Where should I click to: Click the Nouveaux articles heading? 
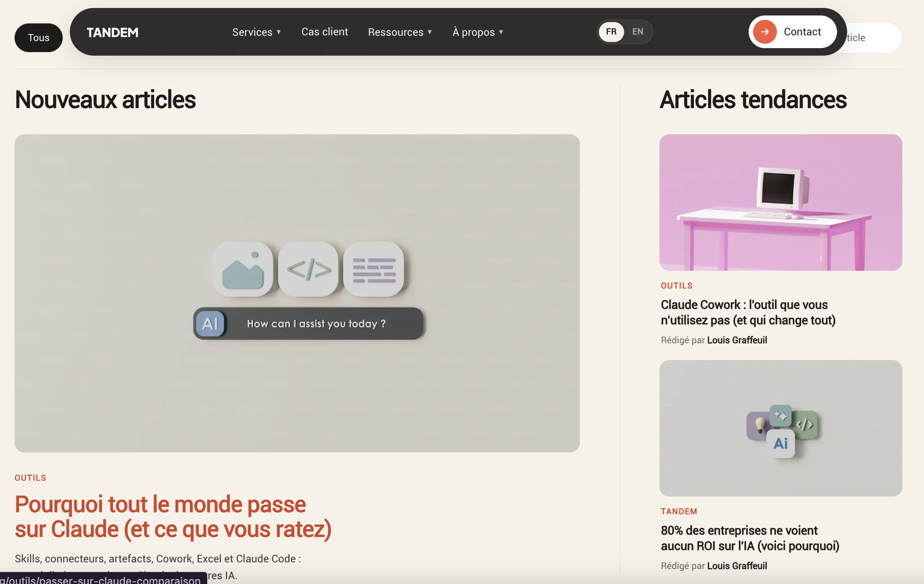click(x=105, y=99)
